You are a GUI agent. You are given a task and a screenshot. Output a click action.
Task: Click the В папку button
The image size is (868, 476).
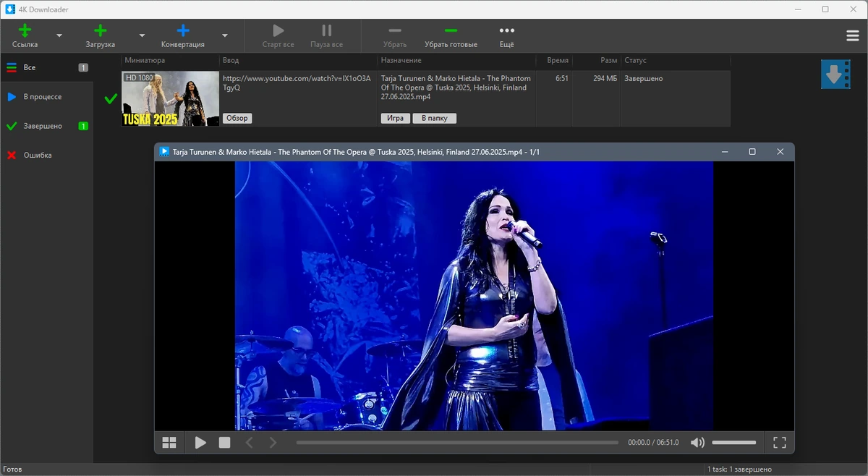(435, 118)
